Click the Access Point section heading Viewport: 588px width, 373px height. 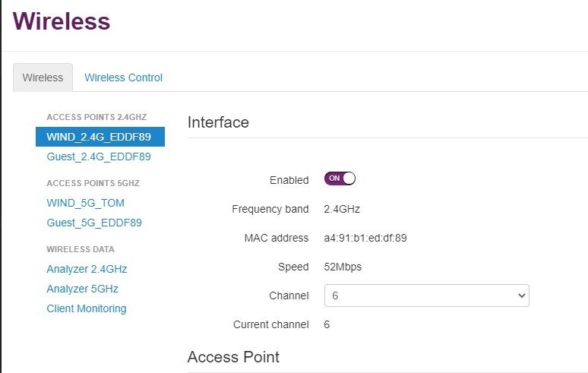pos(233,357)
